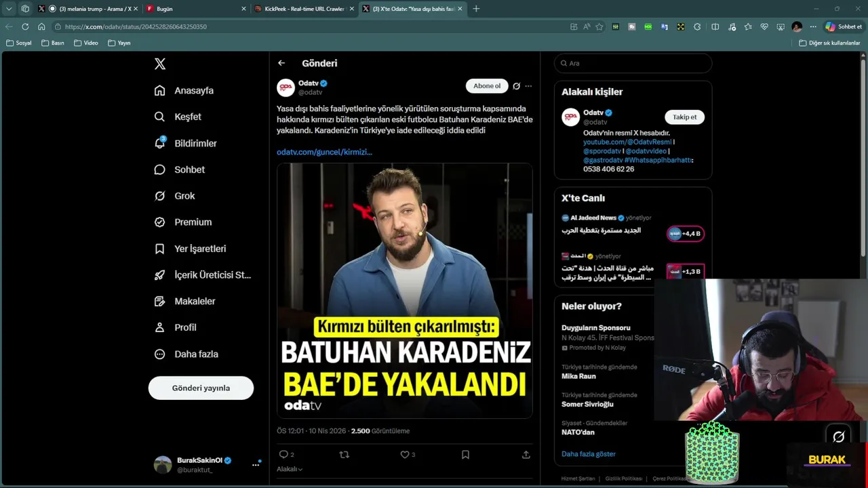Screen dimensions: 868x488
Task: Click the read aloud icon
Action: coord(587,26)
